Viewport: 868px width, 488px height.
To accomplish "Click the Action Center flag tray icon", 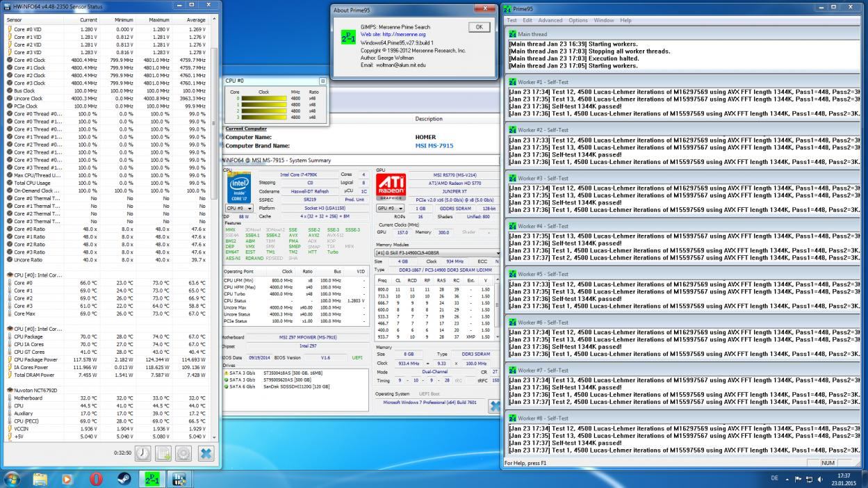I will click(799, 479).
